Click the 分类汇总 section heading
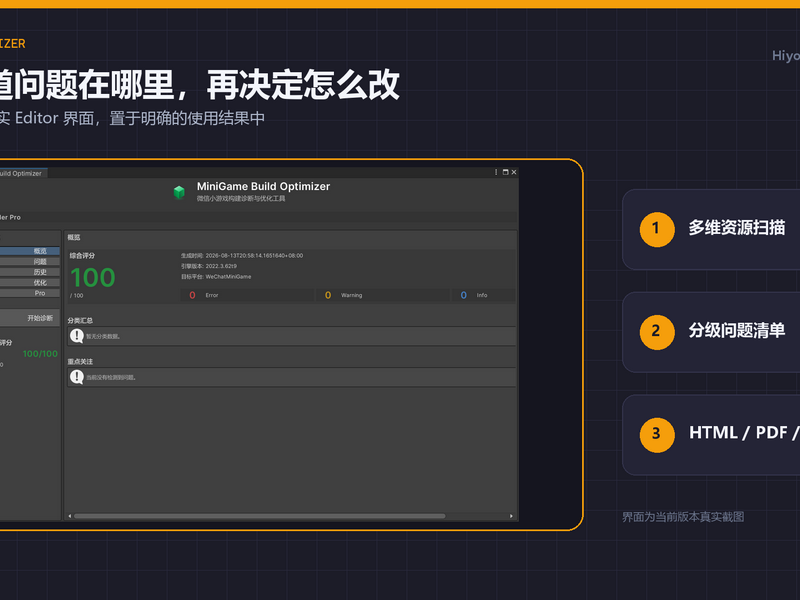Viewport: 800px width, 600px height. click(80, 320)
